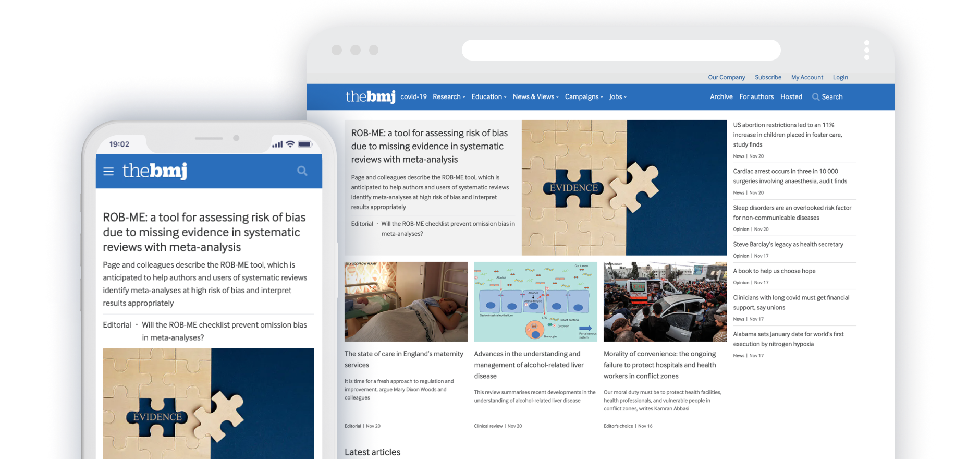The image size is (980, 459).
Task: Open browser three-dot menu in mockup window
Action: (x=867, y=50)
